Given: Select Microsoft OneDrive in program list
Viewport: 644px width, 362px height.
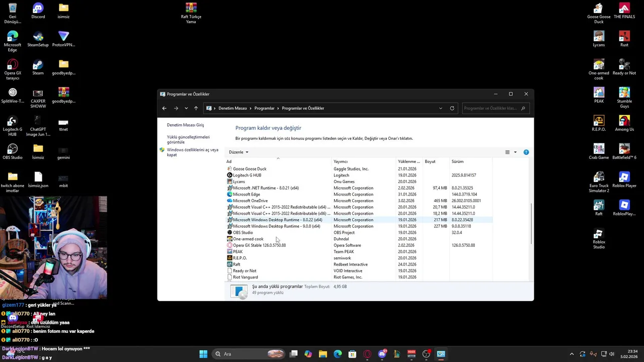Looking at the screenshot, I should tap(359, 201).
